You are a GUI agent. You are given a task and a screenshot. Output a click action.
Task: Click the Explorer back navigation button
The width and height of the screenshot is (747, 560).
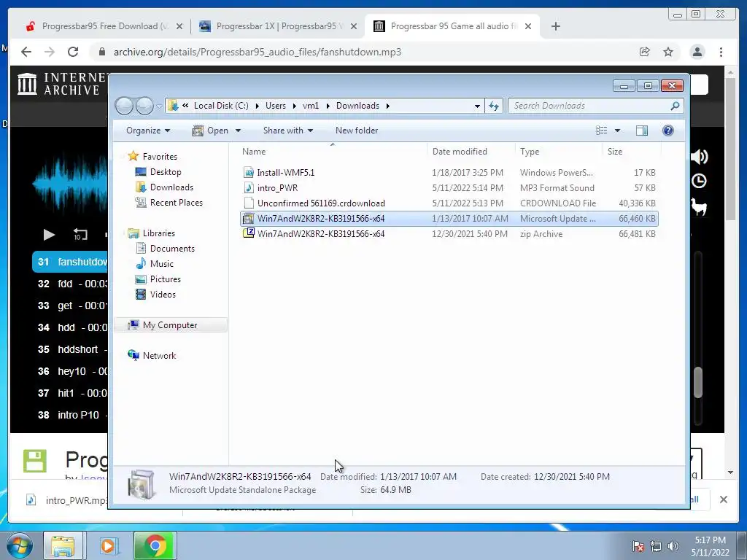[x=124, y=106]
